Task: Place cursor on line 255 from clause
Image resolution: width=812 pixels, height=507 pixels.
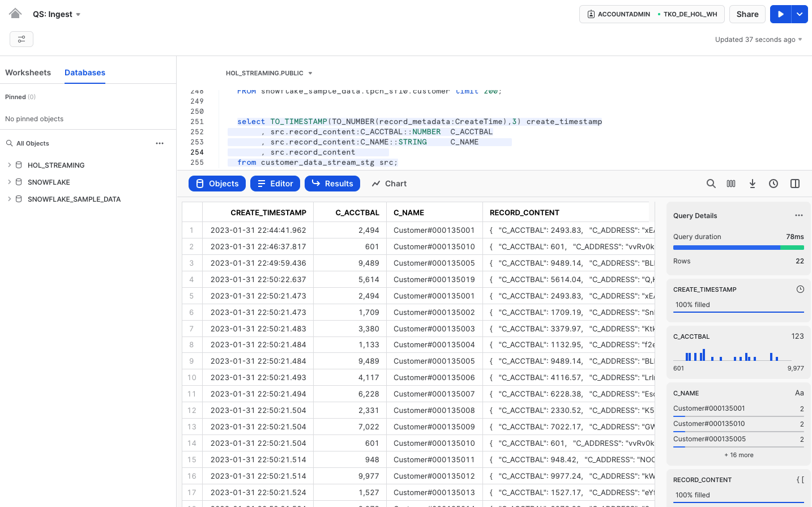Action: (317, 163)
